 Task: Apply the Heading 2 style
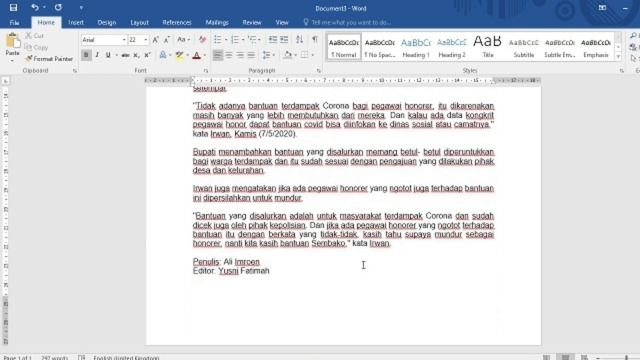451,47
